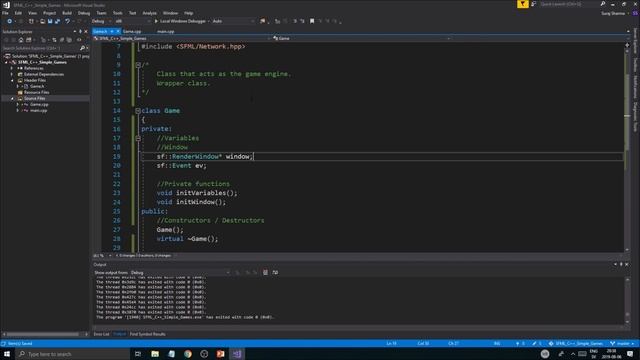Open Chrome from the taskbar

coord(188,354)
